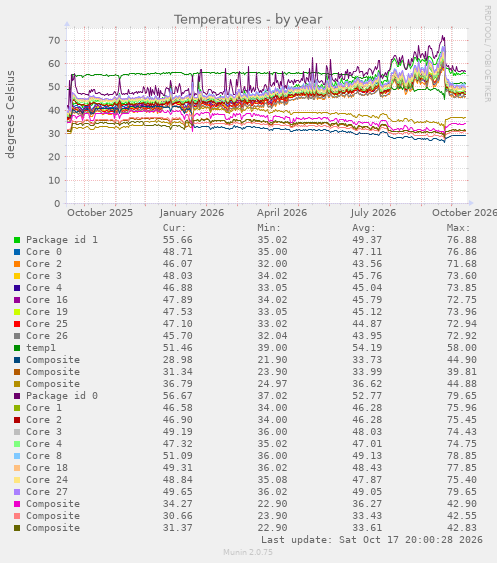
Task: Click the "January 2026" x-axis label
Action: tap(192, 213)
